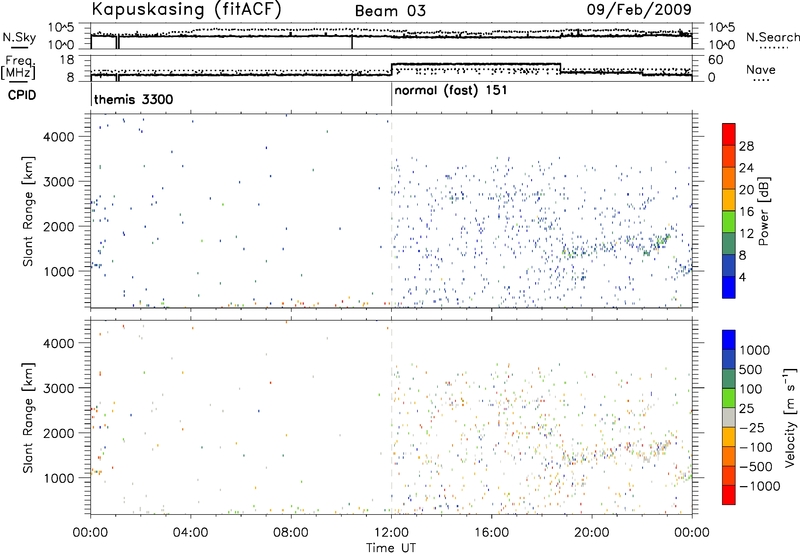This screenshot has width=800, height=554.
Task: Pick the light green Power segment between 12 and 16
Action: coord(729,221)
